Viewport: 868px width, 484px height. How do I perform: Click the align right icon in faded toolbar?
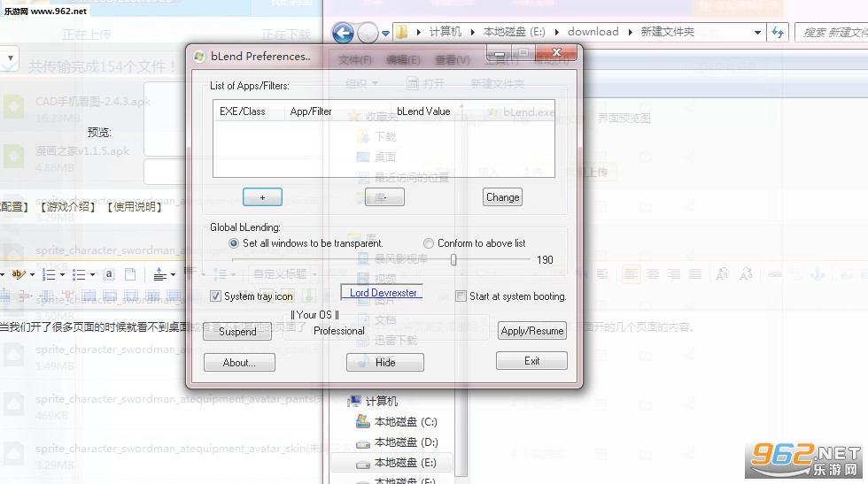click(x=674, y=274)
